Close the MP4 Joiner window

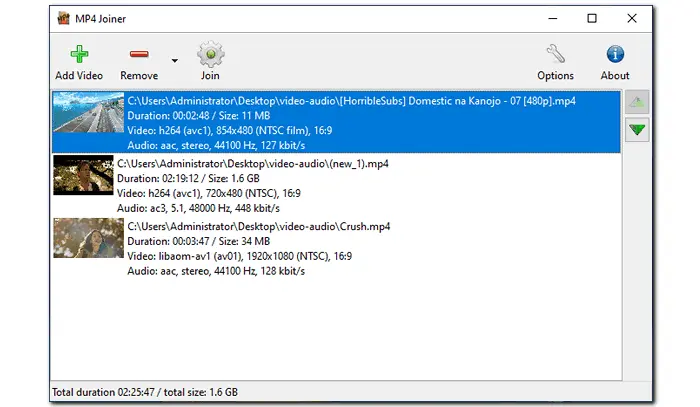pos(632,18)
